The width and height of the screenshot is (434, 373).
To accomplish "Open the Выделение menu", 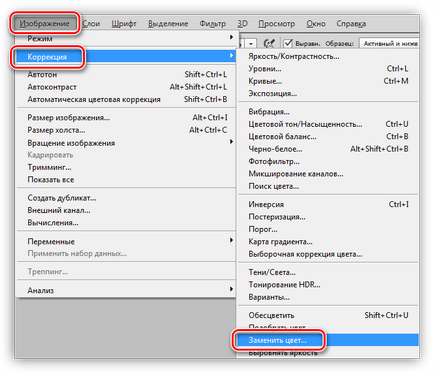I will (168, 24).
